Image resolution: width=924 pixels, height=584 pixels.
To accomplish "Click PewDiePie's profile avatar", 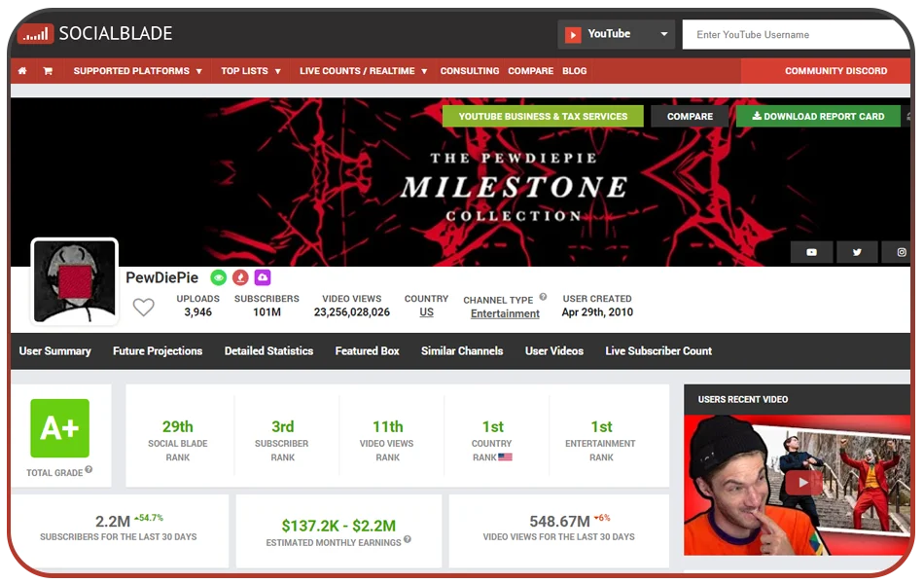I will [x=74, y=281].
